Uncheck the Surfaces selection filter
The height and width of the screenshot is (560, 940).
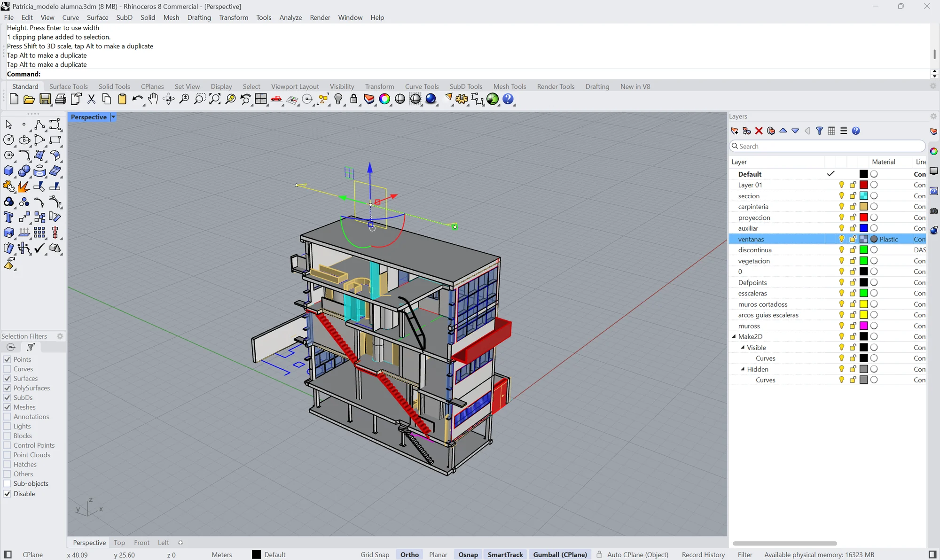[x=7, y=379]
